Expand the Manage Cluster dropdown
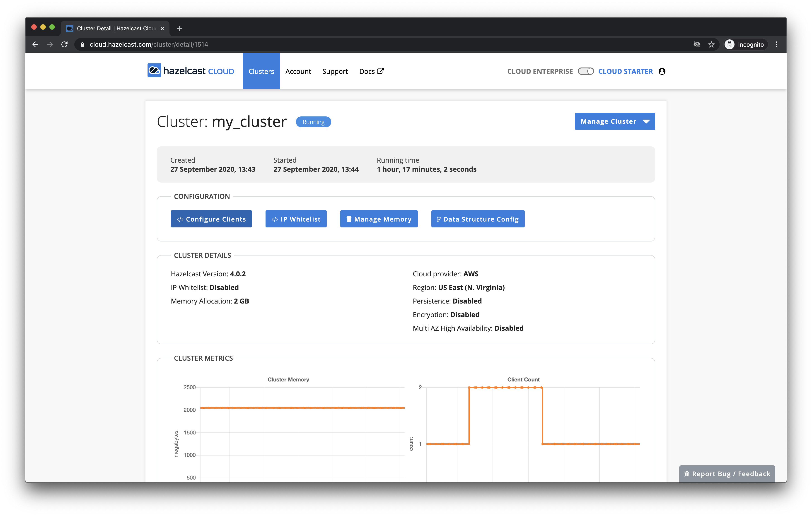The image size is (812, 516). [615, 121]
